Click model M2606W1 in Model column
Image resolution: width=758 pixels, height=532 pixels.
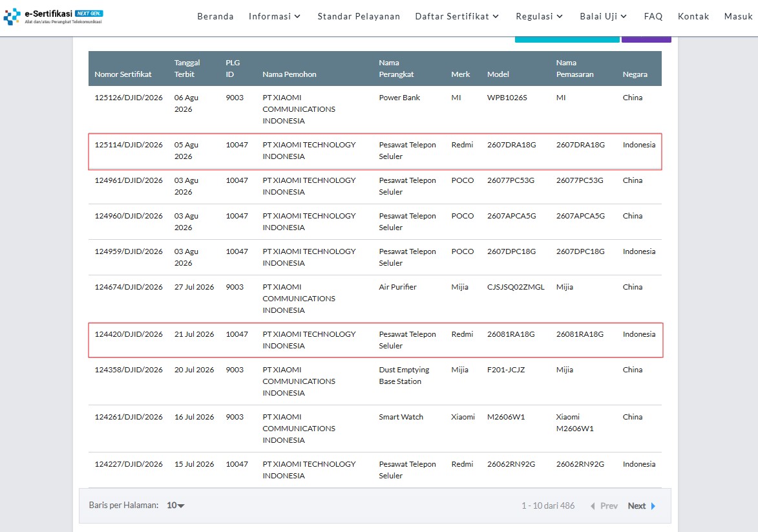505,416
